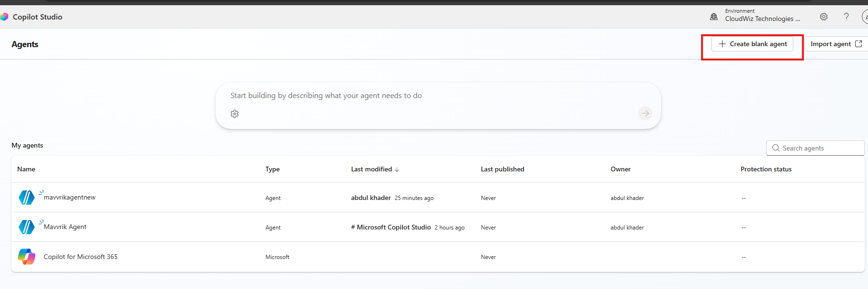Click 'abdul khader' modifier in mavvrikagentnew row
Screen dimensions: 868x289
371,198
